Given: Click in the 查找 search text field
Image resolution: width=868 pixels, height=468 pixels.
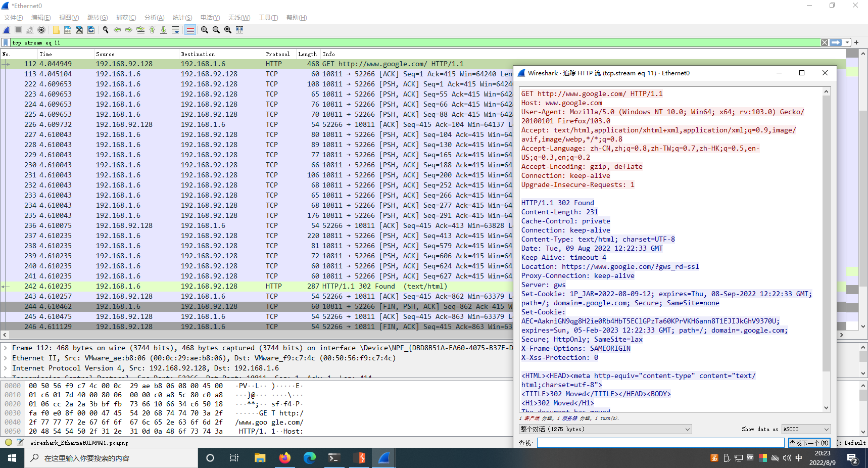Looking at the screenshot, I should point(660,443).
